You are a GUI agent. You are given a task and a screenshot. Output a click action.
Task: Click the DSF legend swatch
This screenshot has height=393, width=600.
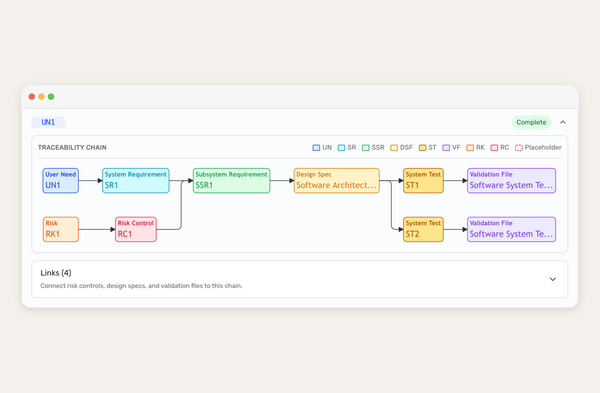pos(394,148)
